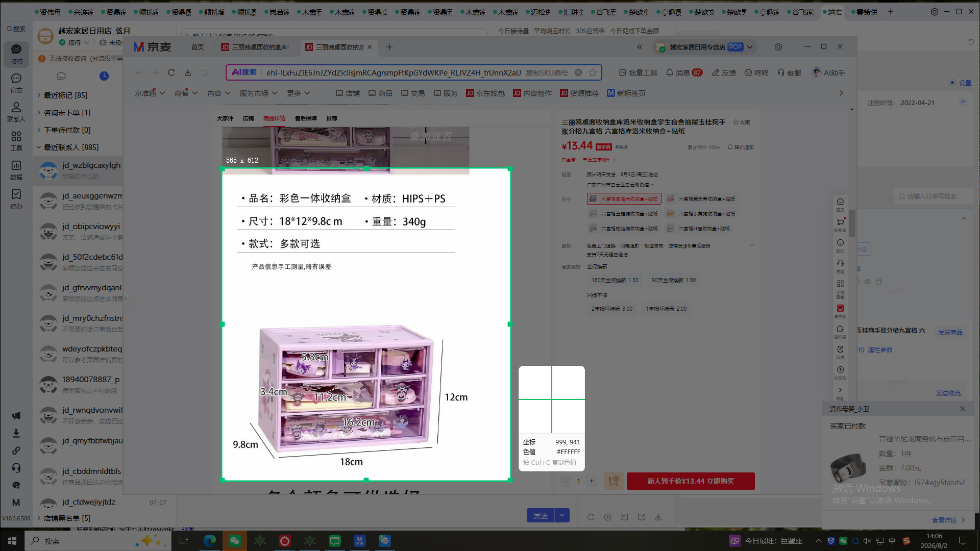Open the 更多 dropdown menu
This screenshot has height=551, width=980.
click(x=298, y=93)
